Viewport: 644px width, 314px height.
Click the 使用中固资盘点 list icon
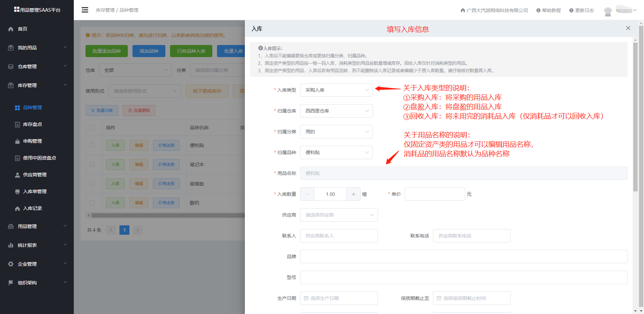point(17,158)
